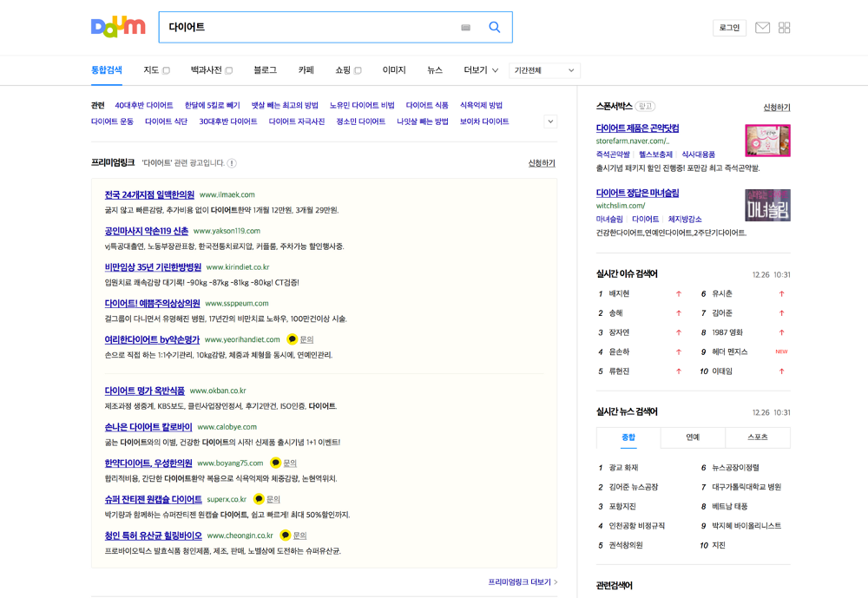Click trending keyword 헤더 멘지스
This screenshot has height=598, width=868.
[x=730, y=352]
